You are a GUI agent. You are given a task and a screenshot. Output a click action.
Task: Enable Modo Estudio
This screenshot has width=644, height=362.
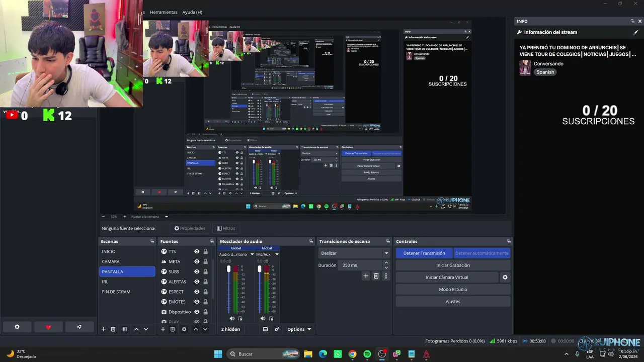[453, 289]
